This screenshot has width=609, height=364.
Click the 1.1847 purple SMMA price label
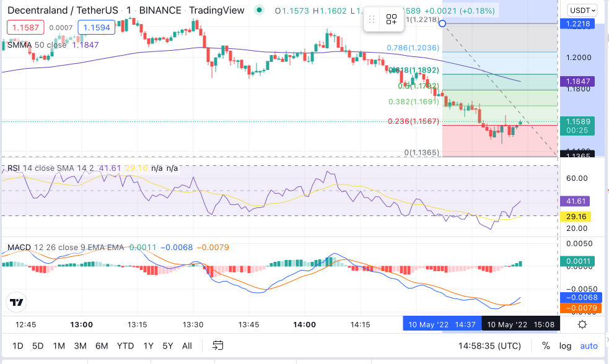pos(577,81)
